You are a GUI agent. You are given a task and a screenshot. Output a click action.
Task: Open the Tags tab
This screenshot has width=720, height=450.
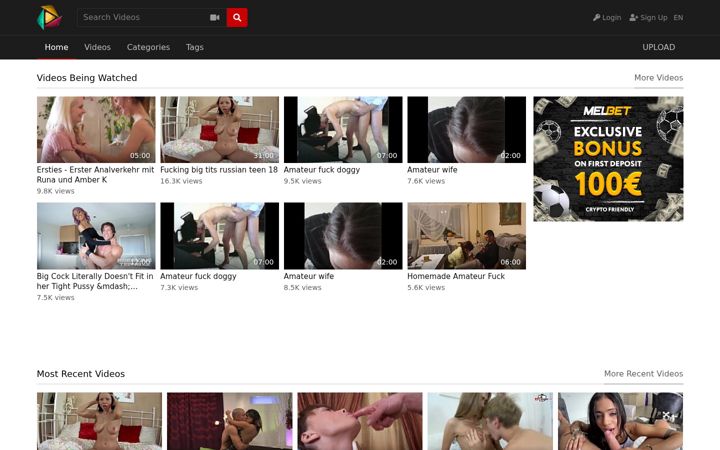coord(195,47)
